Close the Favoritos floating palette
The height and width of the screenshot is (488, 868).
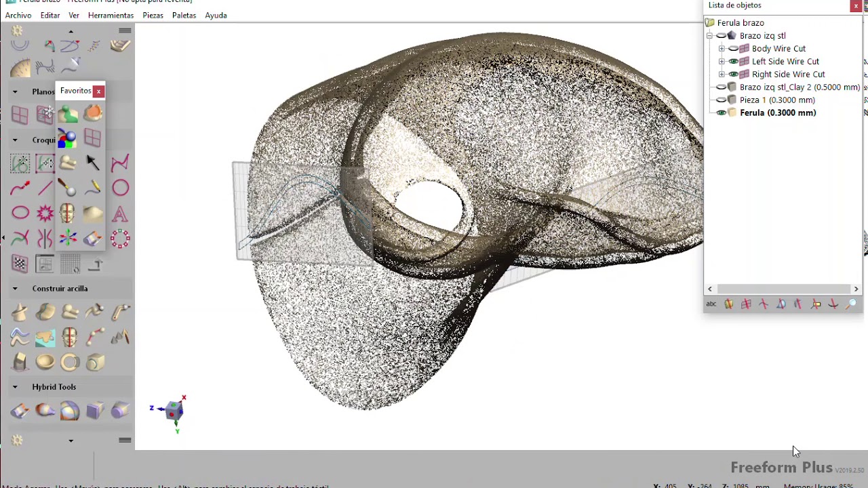point(98,91)
